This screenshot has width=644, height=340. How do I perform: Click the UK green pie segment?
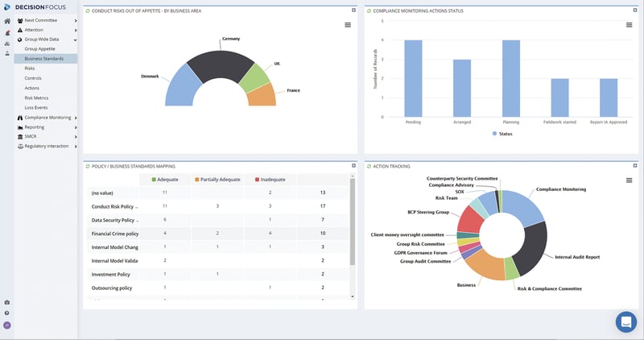(x=255, y=78)
